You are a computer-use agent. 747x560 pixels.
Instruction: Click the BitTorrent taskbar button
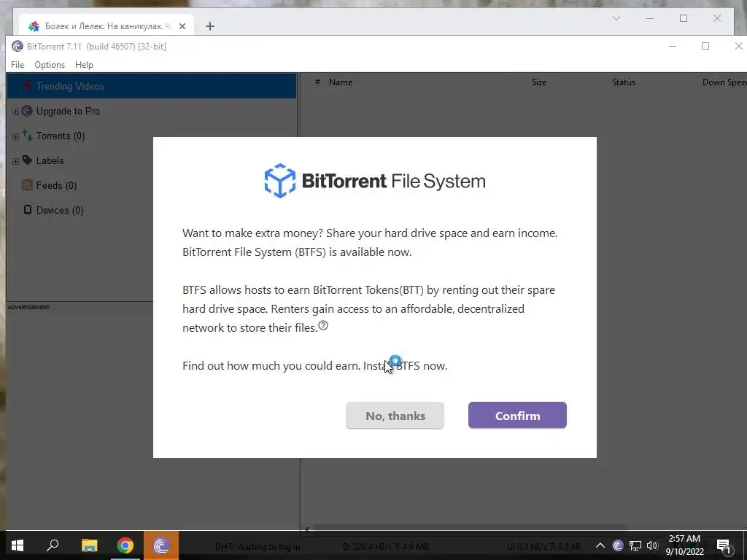tap(161, 545)
